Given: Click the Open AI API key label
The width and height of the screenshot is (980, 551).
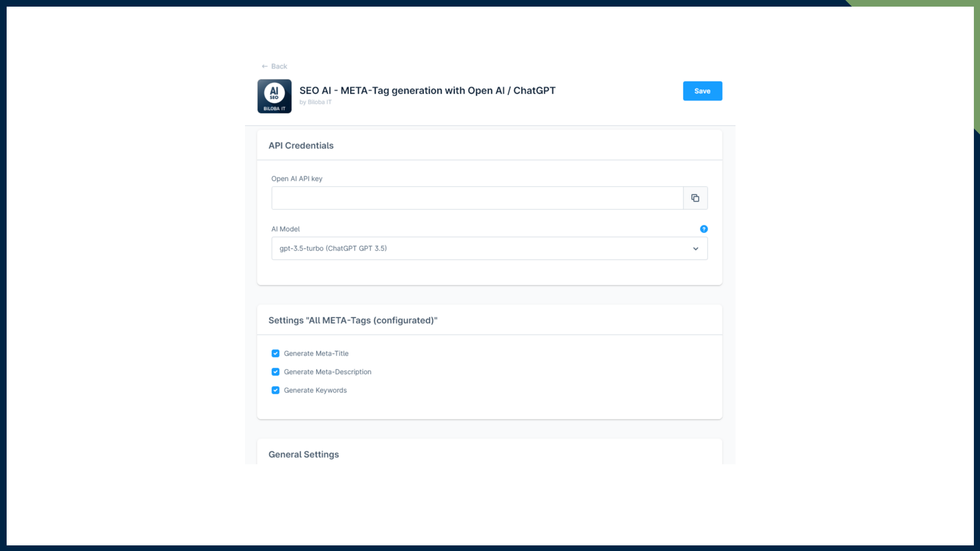Looking at the screenshot, I should pos(297,179).
